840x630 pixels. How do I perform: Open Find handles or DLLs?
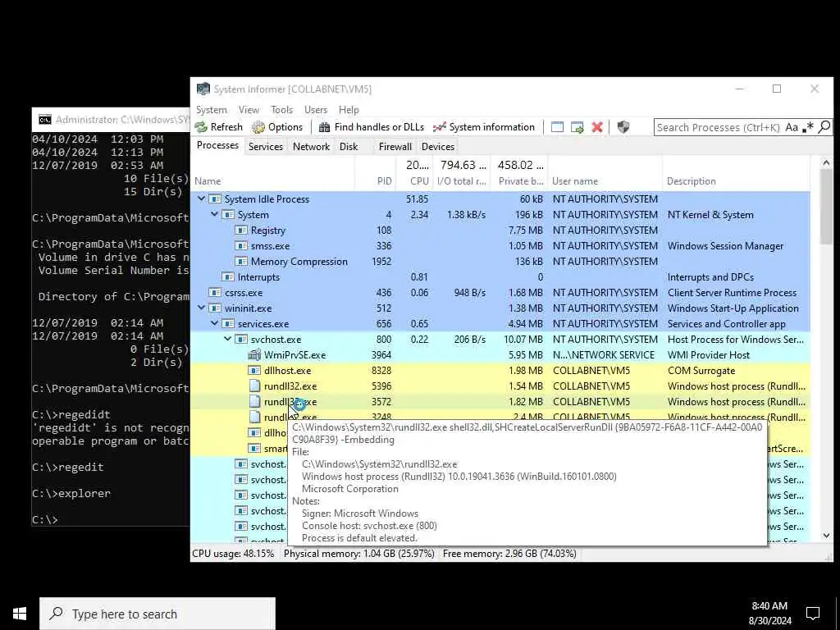point(372,127)
